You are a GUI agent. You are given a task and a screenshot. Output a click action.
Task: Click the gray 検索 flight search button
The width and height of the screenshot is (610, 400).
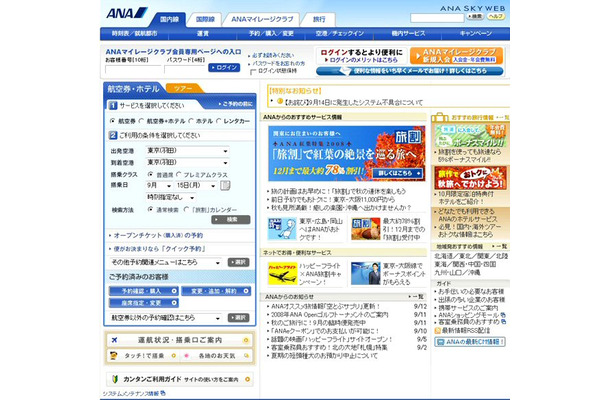(231, 220)
